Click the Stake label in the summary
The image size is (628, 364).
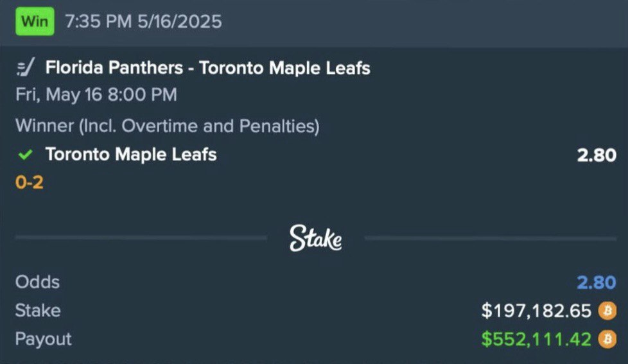point(38,311)
